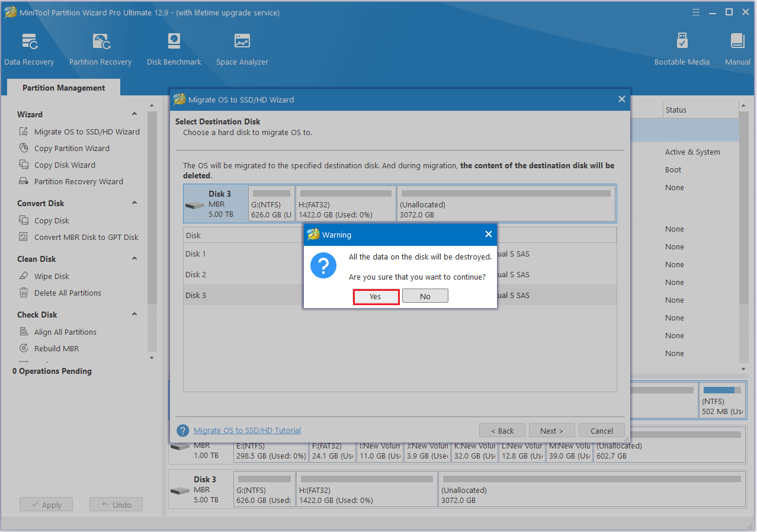
Task: Click the 0 Operations Pending label
Action: pos(52,371)
